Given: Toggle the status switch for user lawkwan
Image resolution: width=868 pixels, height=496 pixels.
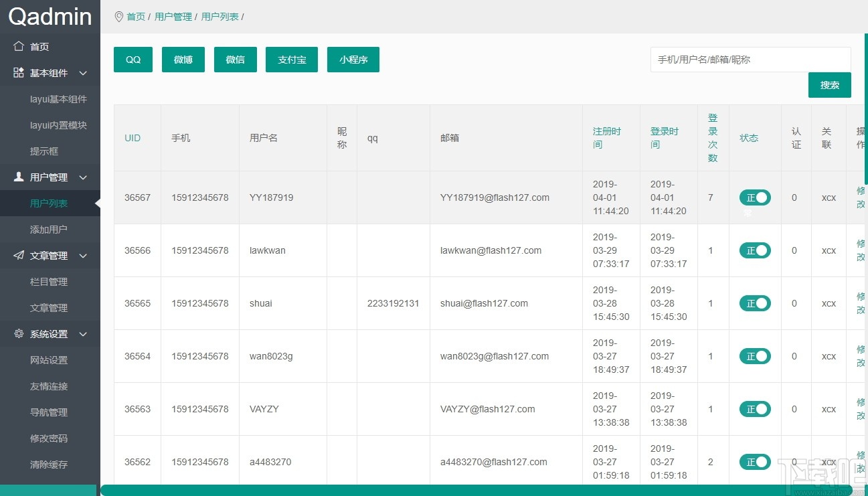Looking at the screenshot, I should pyautogui.click(x=755, y=250).
